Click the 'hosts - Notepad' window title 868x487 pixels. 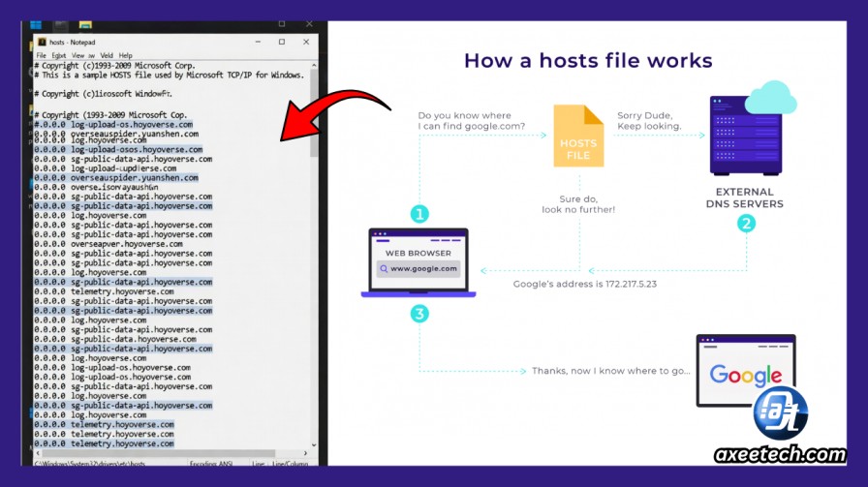pos(72,42)
